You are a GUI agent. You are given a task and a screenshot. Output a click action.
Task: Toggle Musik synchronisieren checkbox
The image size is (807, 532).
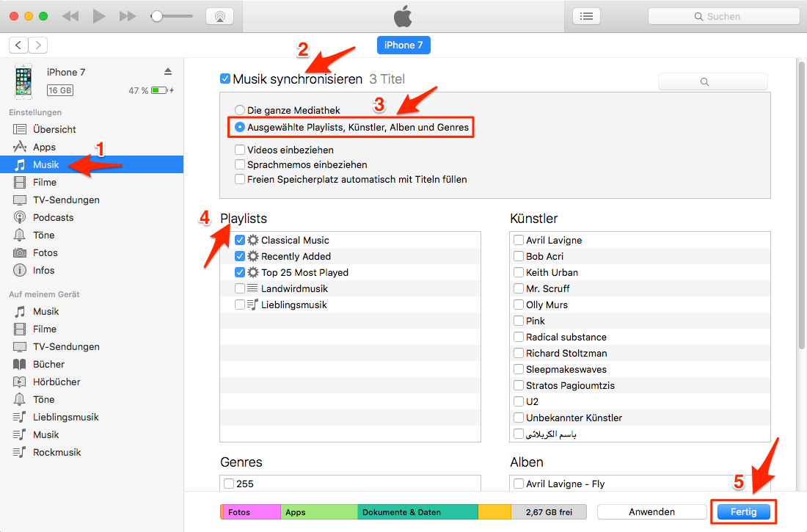click(x=225, y=79)
